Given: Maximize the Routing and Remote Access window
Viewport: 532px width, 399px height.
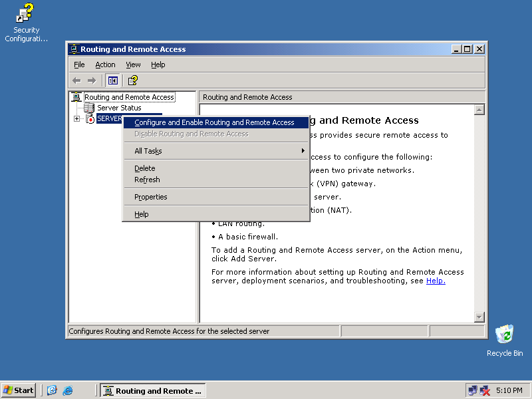Looking at the screenshot, I should click(467, 49).
